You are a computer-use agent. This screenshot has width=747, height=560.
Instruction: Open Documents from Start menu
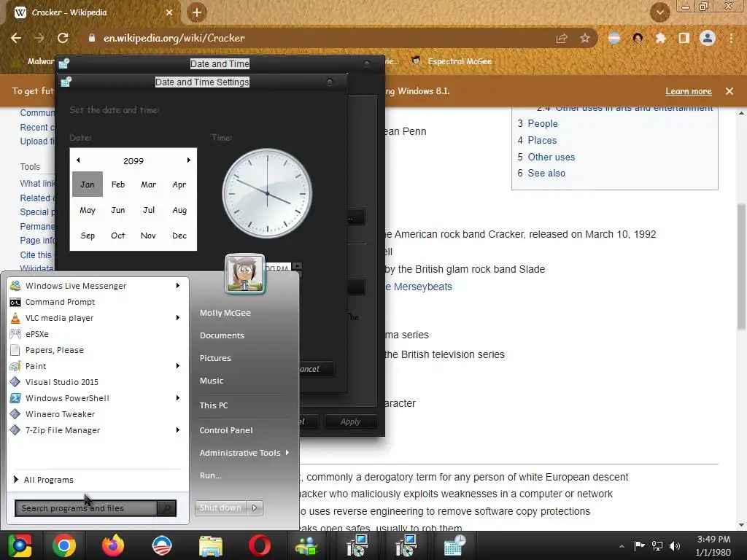point(222,335)
